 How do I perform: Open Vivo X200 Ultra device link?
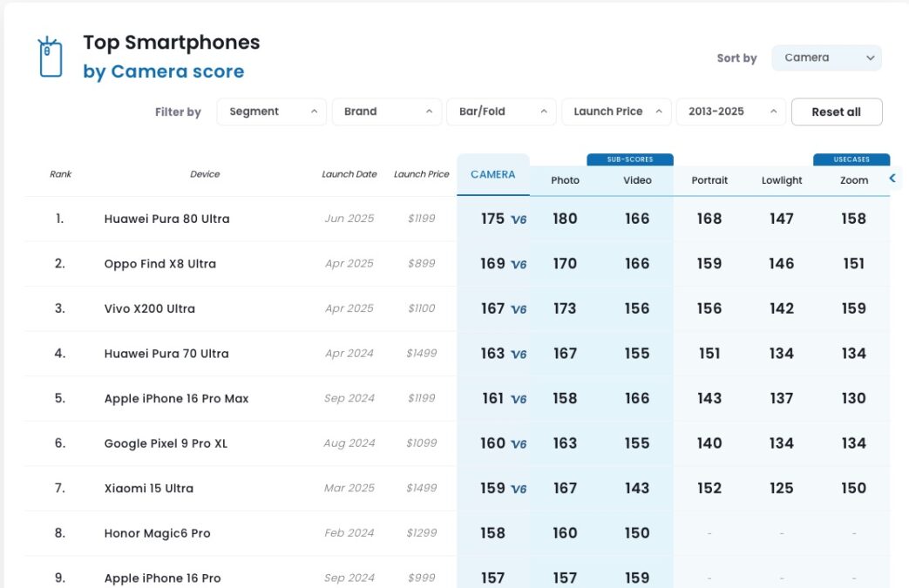point(150,308)
